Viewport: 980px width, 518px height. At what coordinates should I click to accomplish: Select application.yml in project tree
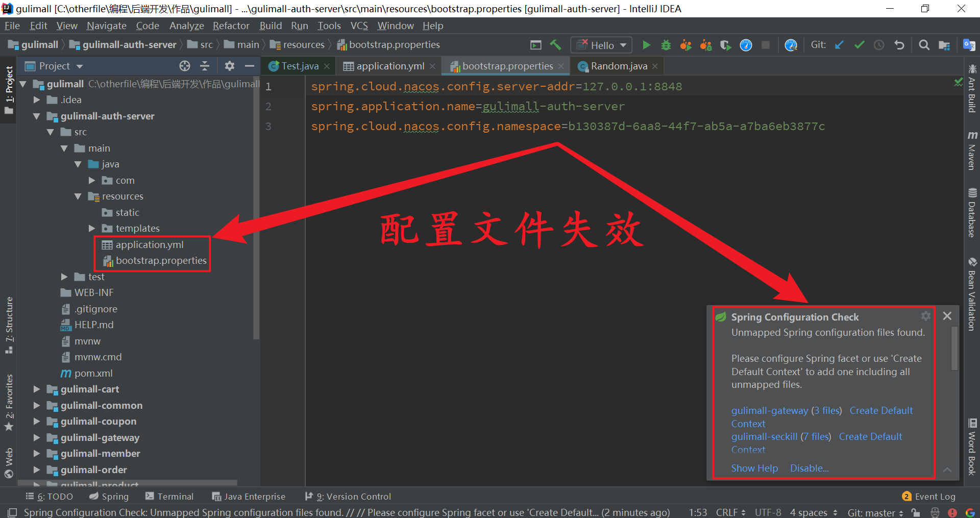[x=150, y=245]
